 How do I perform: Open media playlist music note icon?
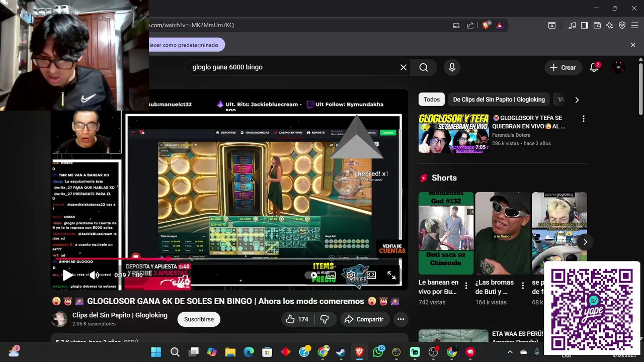(572, 25)
